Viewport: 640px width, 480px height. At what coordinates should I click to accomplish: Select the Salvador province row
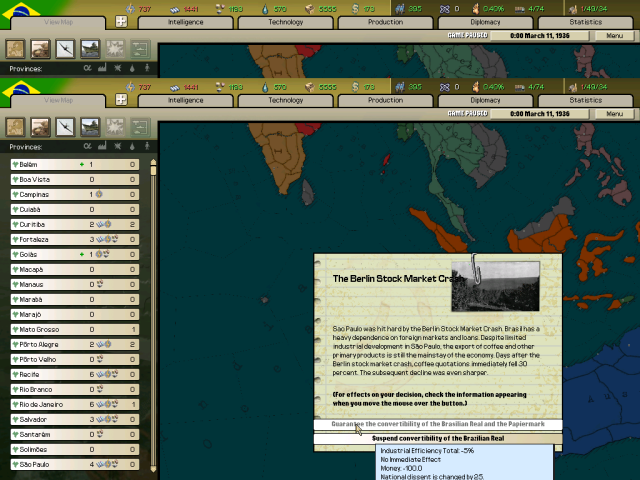point(75,419)
